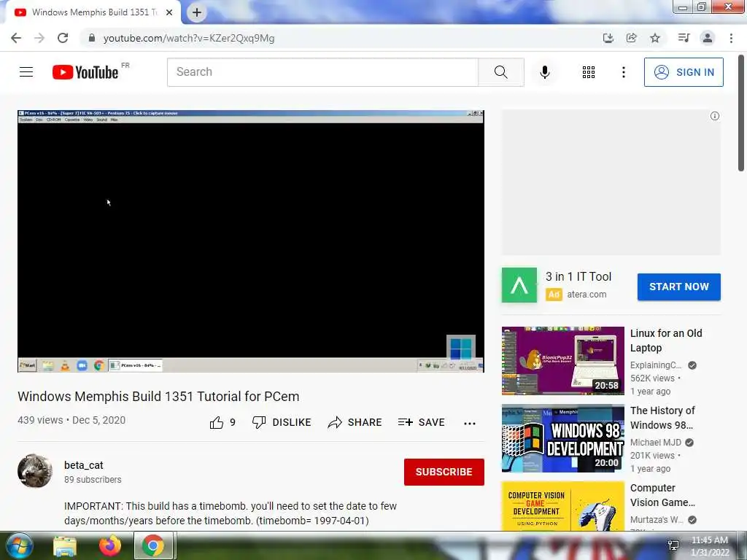Open the Chrome three-dot menu
Image resolution: width=747 pixels, height=560 pixels.
click(731, 38)
